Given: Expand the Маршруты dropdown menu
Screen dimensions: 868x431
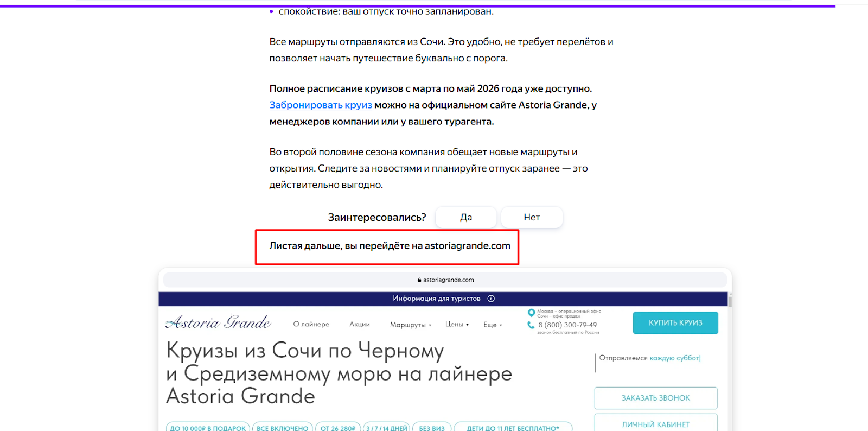Looking at the screenshot, I should pos(410,325).
